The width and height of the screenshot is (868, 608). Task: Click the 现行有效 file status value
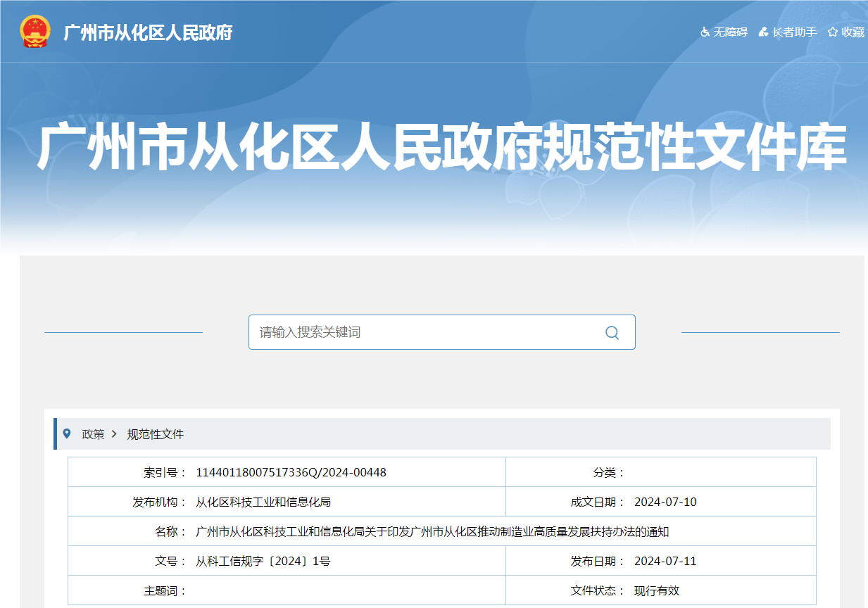pos(657,590)
